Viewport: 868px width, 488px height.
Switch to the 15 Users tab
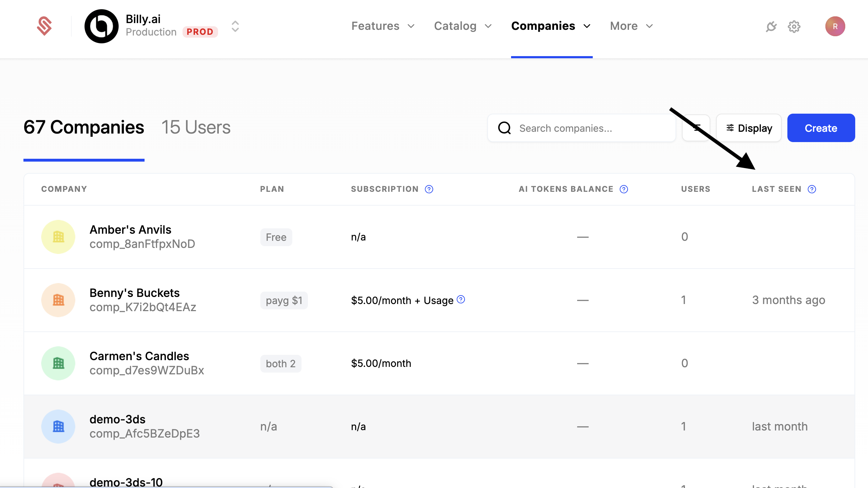pyautogui.click(x=196, y=127)
